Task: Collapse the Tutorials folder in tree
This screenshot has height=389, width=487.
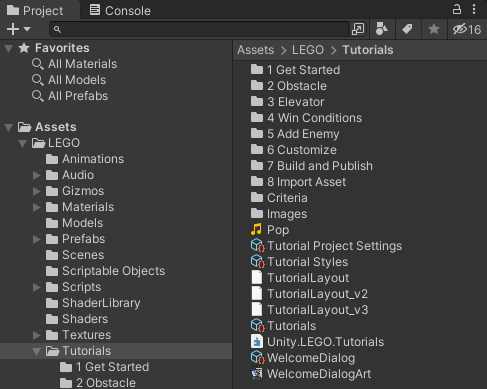Action: coord(37,351)
